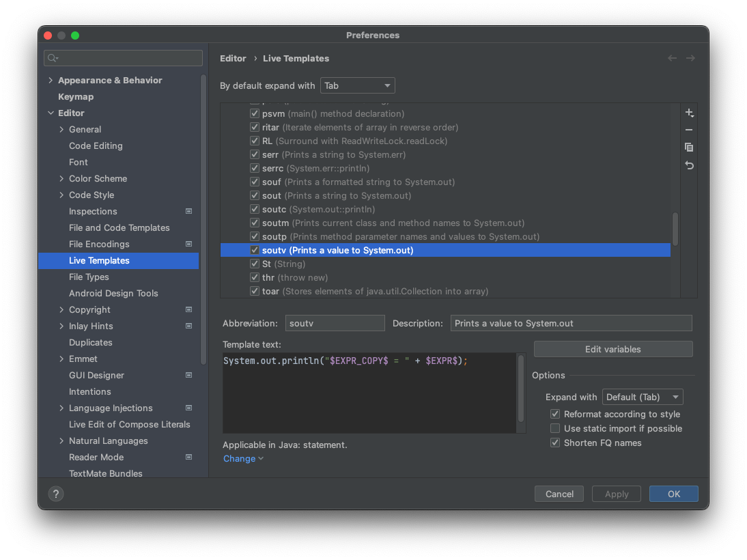Toggle the thr template checkbox
This screenshot has height=560, width=747.
pos(255,277)
